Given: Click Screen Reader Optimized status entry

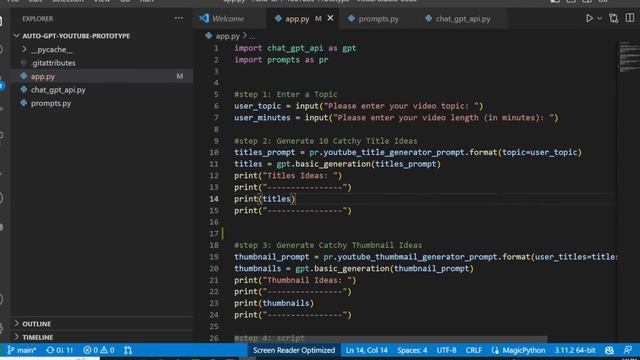Looking at the screenshot, I should coord(293,350).
